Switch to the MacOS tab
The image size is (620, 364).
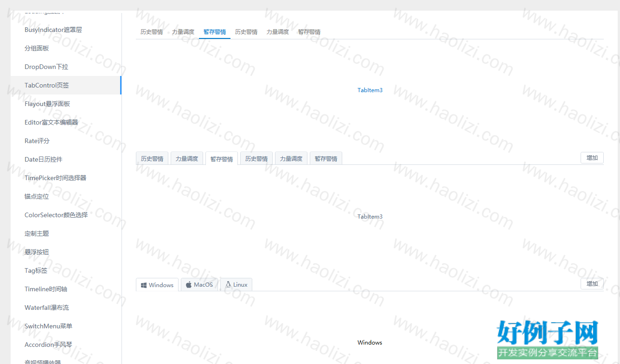coord(199,285)
